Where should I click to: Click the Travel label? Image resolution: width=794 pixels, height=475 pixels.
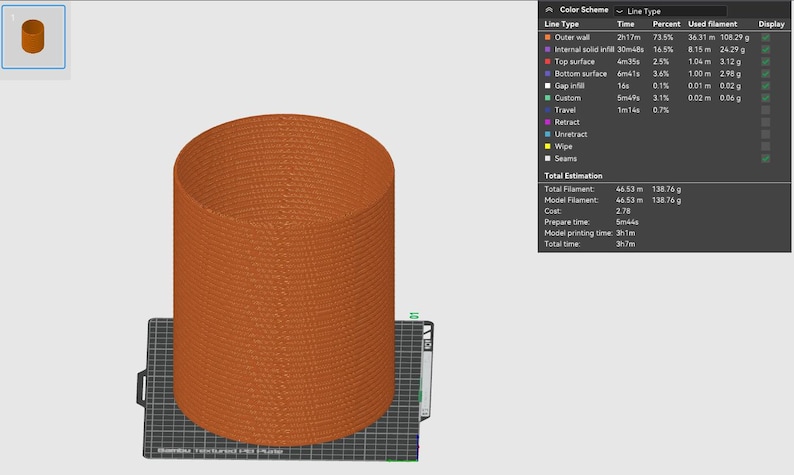(x=565, y=110)
